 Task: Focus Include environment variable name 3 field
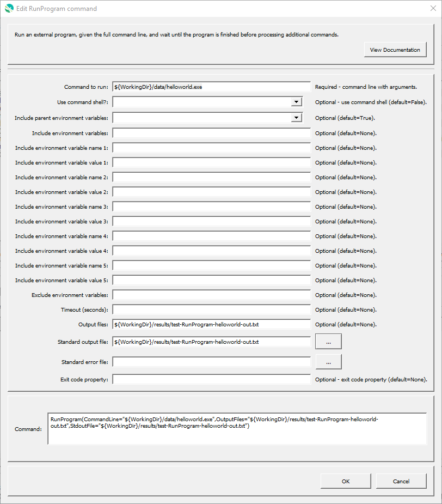click(211, 207)
